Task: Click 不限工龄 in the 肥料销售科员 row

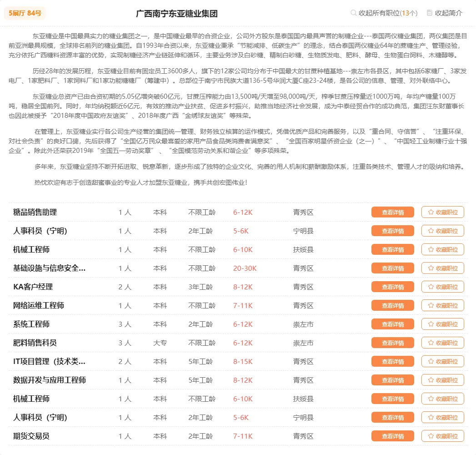Action: [x=201, y=343]
